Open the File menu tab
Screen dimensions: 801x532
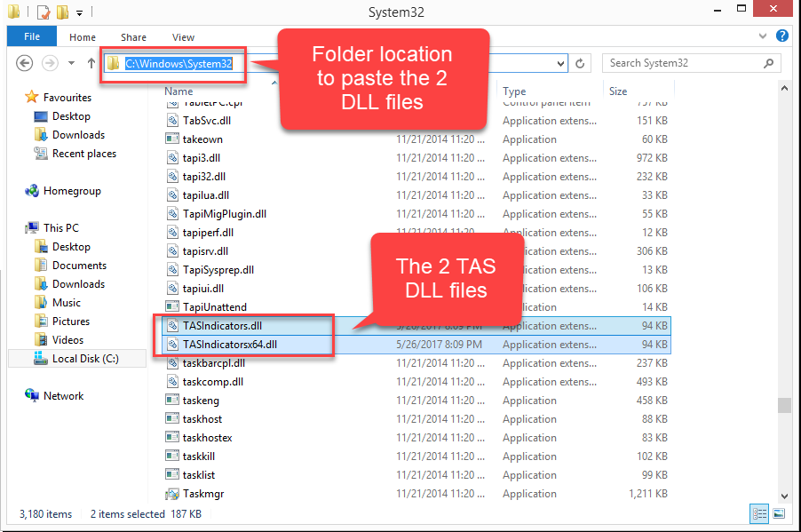pyautogui.click(x=32, y=36)
